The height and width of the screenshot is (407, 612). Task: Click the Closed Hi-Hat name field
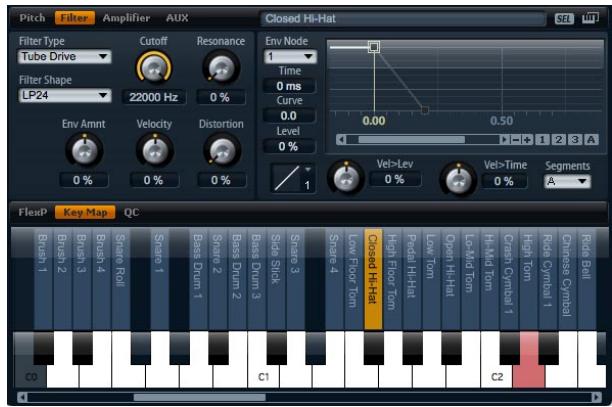pyautogui.click(x=403, y=19)
